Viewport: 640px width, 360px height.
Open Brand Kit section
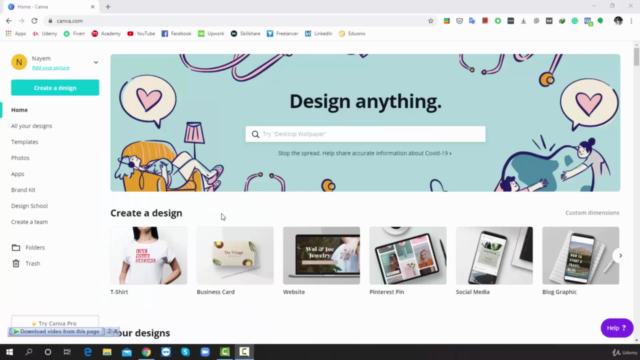point(23,190)
